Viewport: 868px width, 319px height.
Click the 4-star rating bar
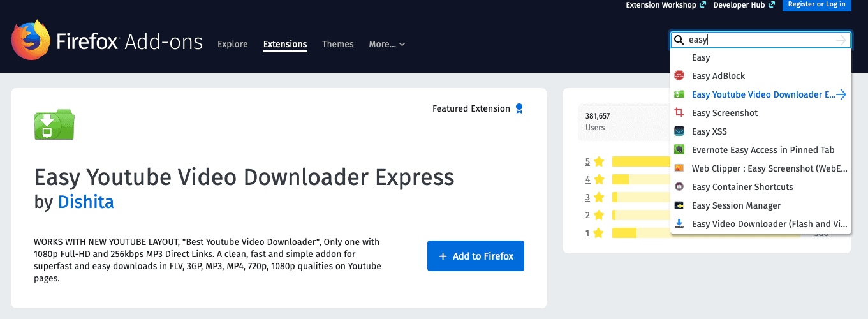[641, 179]
